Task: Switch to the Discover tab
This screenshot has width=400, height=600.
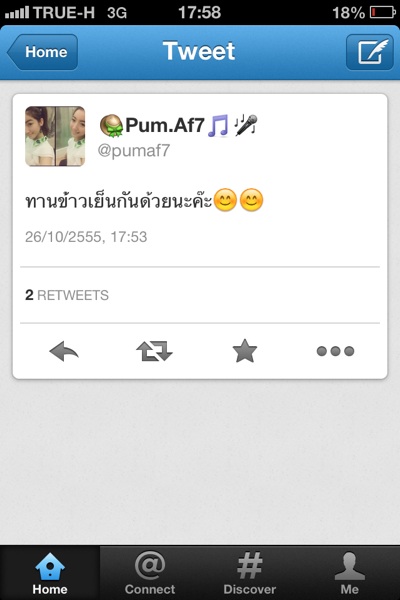Action: click(250, 573)
